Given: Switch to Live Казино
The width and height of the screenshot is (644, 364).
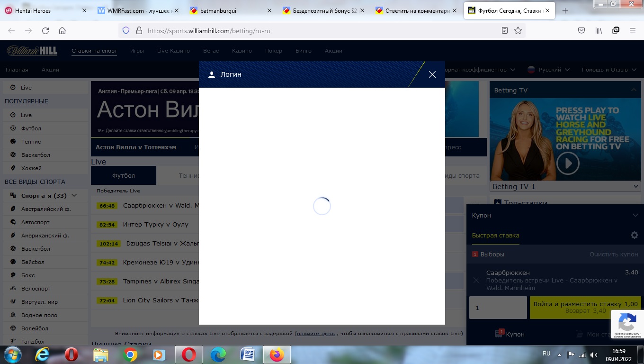Looking at the screenshot, I should 173,51.
